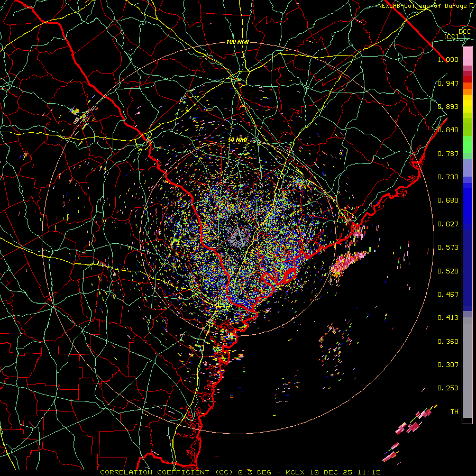Click the 0.467 scale value
Viewport: 476px width, 476px height.
(x=448, y=295)
